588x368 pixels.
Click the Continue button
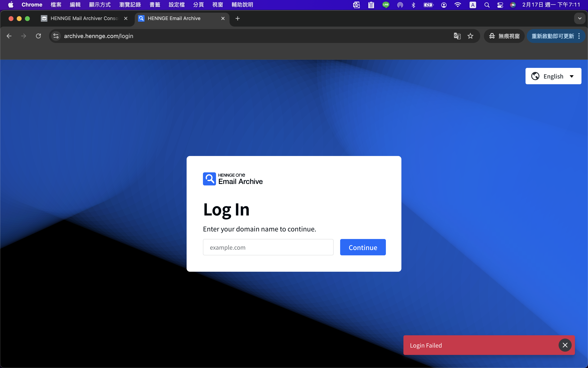363,247
